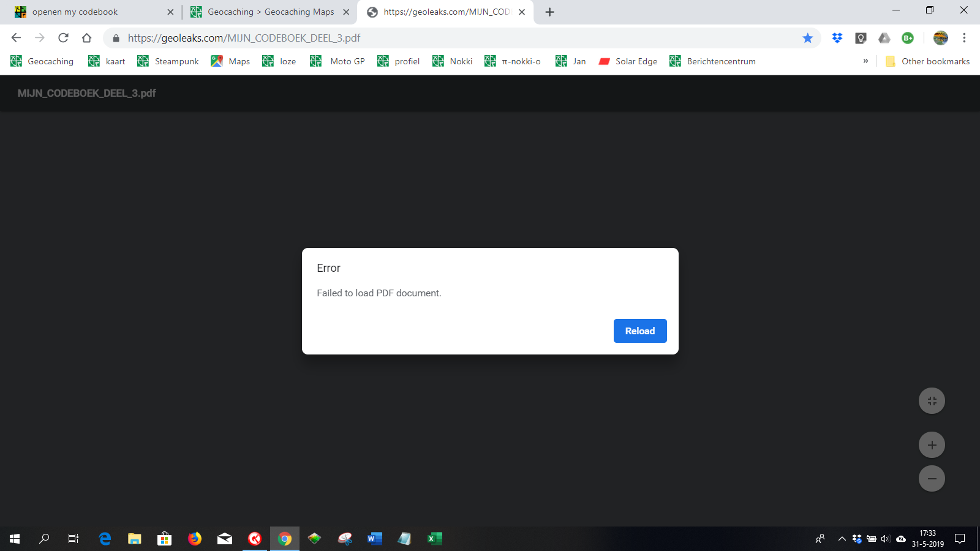The image size is (980, 551).
Task: Open Task View on taskbar
Action: pos(73,539)
